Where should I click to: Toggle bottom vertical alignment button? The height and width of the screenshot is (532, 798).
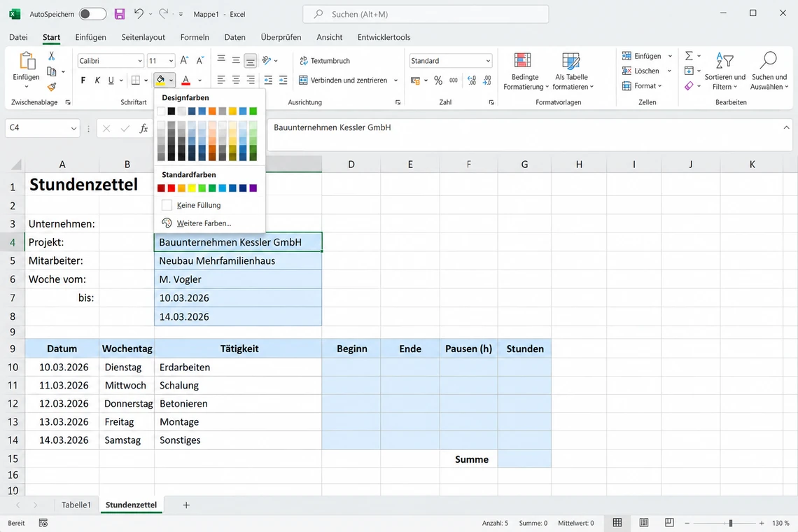[x=251, y=61]
